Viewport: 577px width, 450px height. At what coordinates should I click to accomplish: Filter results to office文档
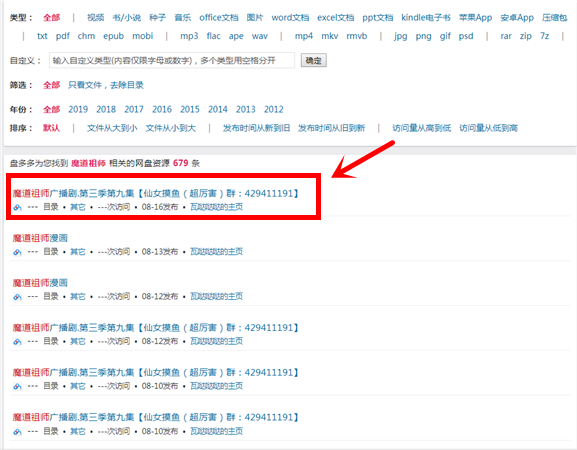[219, 17]
